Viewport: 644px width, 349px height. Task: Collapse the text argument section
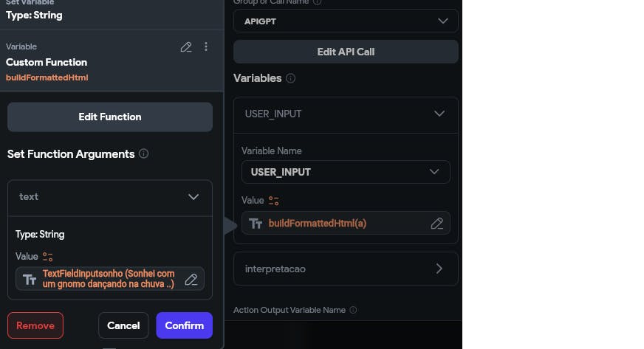coord(193,197)
